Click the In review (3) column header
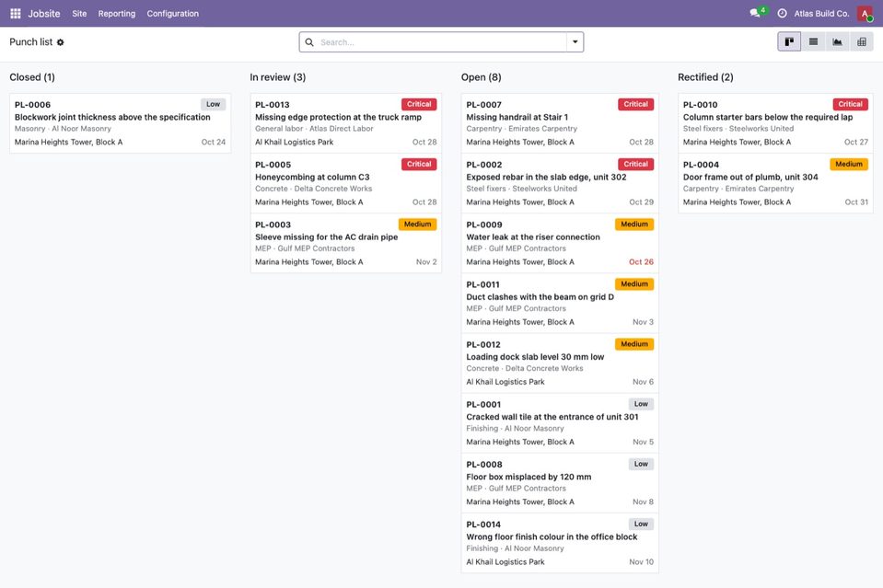The width and height of the screenshot is (883, 588). (x=278, y=77)
